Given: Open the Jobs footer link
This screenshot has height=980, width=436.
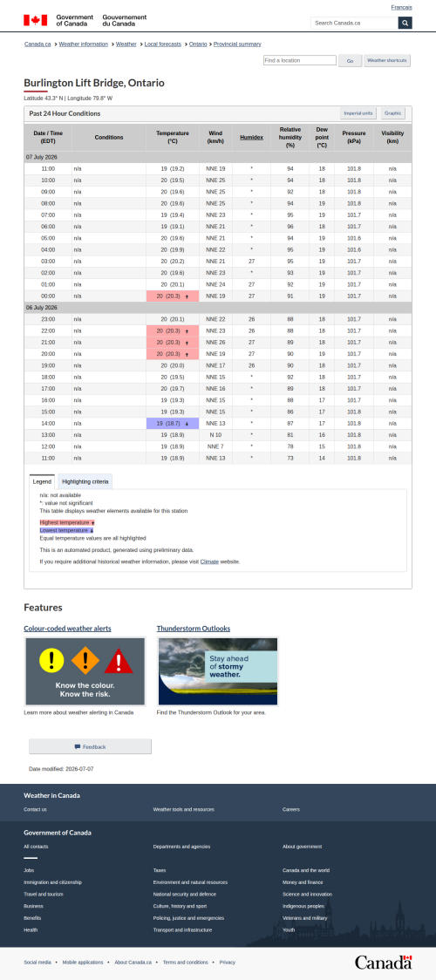Looking at the screenshot, I should (x=29, y=870).
